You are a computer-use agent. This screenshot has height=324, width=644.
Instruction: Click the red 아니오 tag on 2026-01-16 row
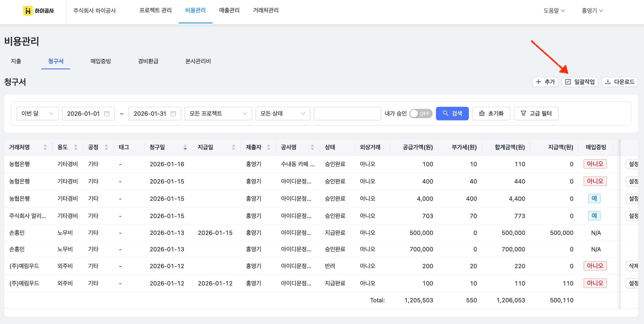[595, 164]
